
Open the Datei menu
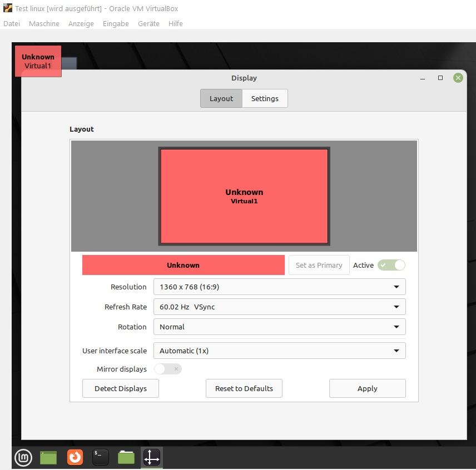point(12,24)
